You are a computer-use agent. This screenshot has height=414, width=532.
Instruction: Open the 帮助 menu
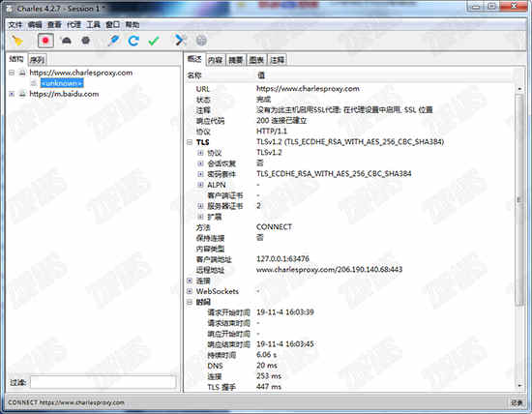coord(133,24)
